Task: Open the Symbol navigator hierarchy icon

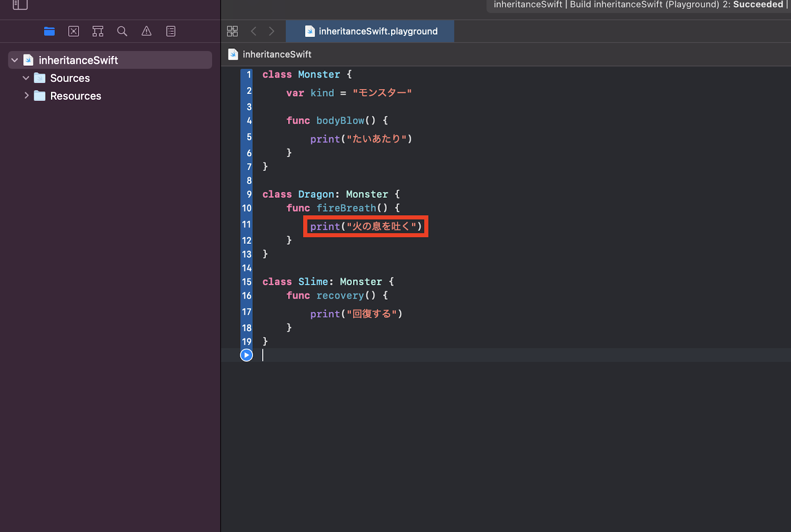Action: (98, 31)
